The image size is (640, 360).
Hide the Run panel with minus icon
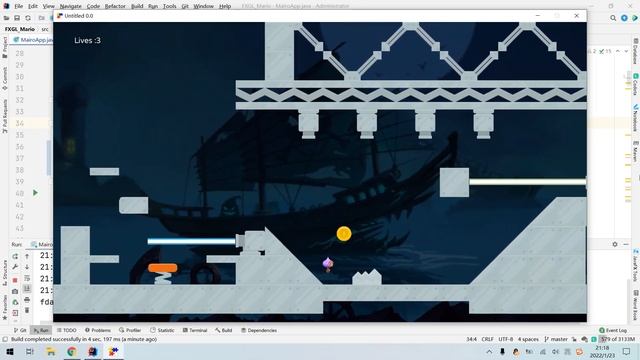pos(626,244)
